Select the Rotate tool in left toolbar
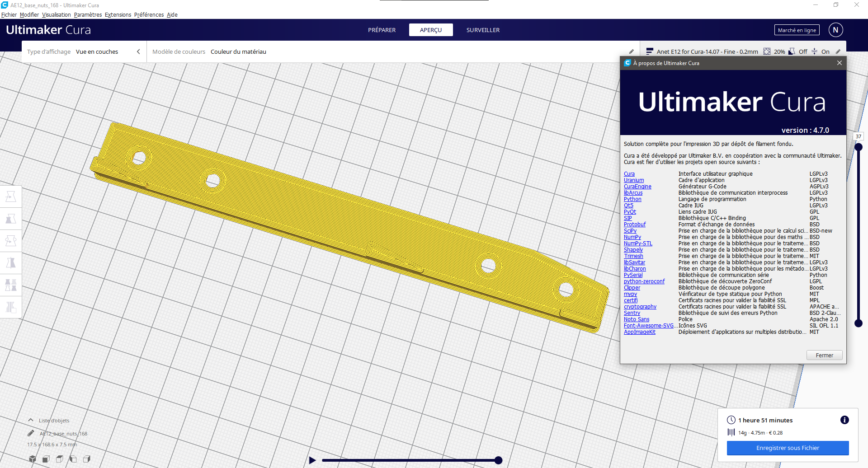 pos(11,241)
